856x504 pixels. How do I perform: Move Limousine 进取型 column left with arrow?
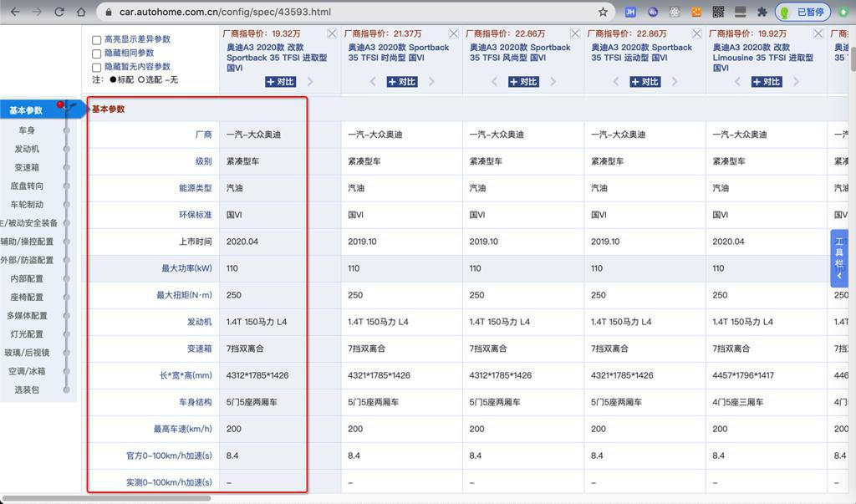[737, 81]
